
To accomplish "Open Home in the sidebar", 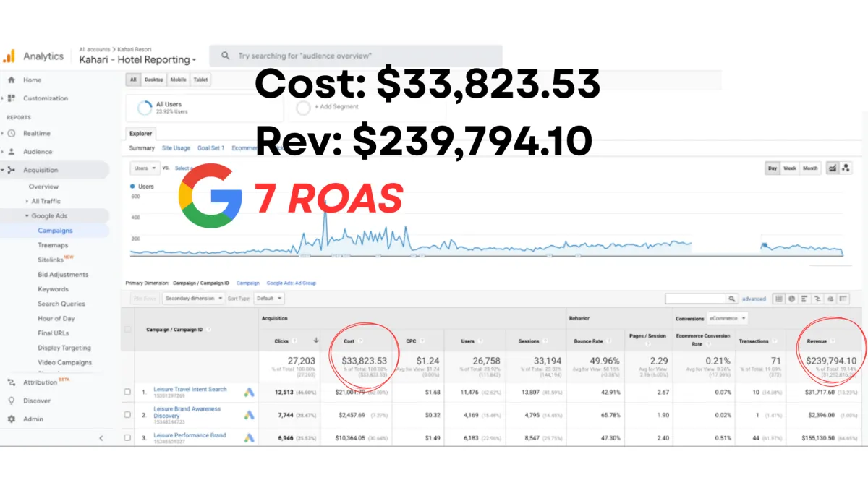I will (32, 80).
